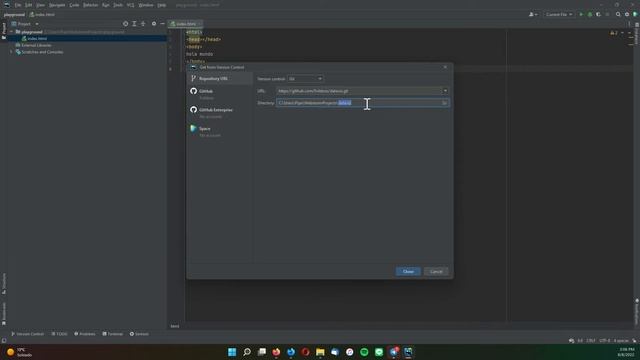
Task: Open IDE settings gear icon in toolbar
Action: coord(627,14)
